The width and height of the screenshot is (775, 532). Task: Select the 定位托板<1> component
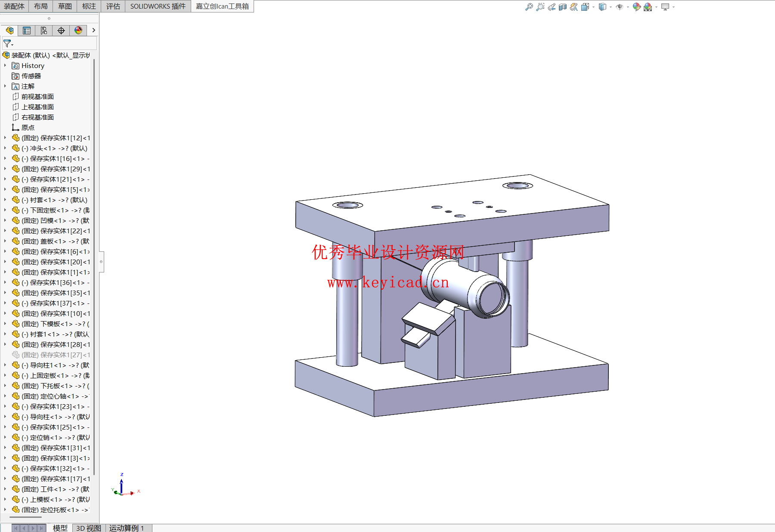[x=55, y=510]
